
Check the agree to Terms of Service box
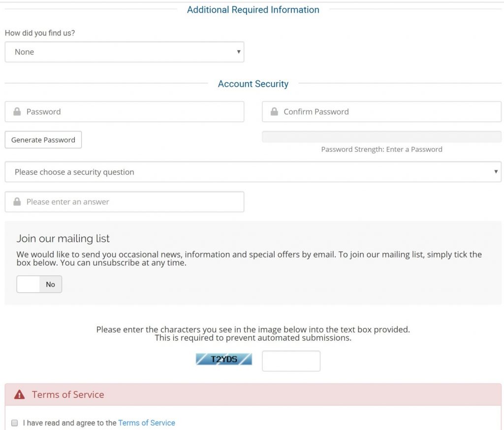14,423
